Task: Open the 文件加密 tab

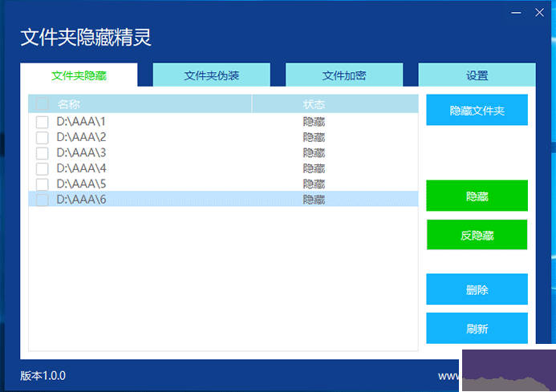Action: (344, 75)
